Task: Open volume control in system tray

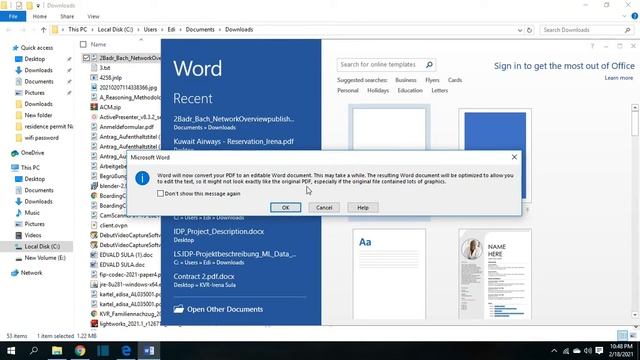Action: tap(588, 351)
